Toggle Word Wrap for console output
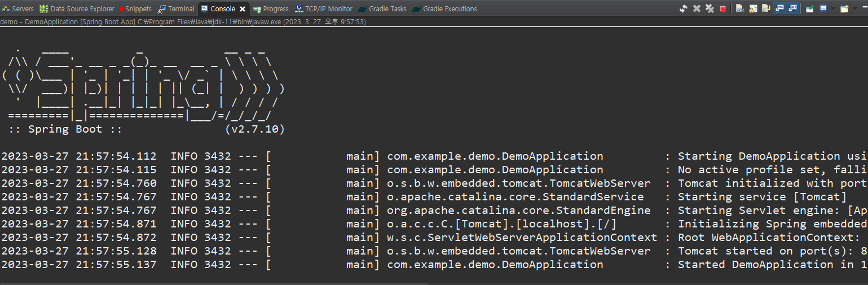Screen dimensions: 868x285 tap(766, 8)
